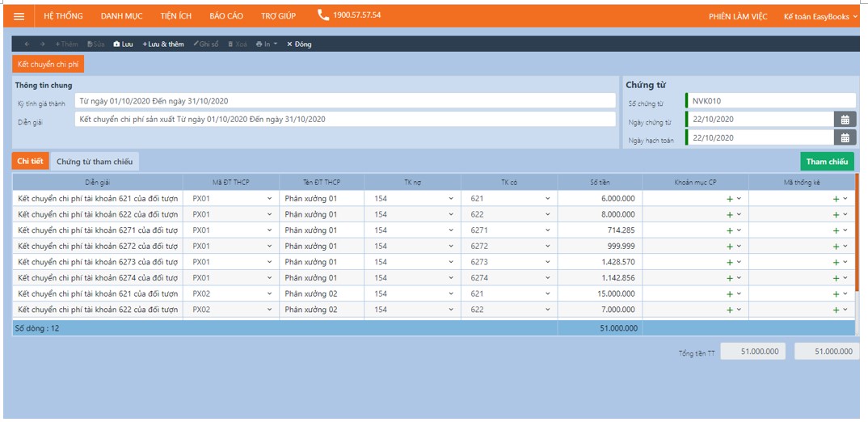The image size is (868, 422).
Task: Click the Khoản mục CP column header
Action: 696,182
